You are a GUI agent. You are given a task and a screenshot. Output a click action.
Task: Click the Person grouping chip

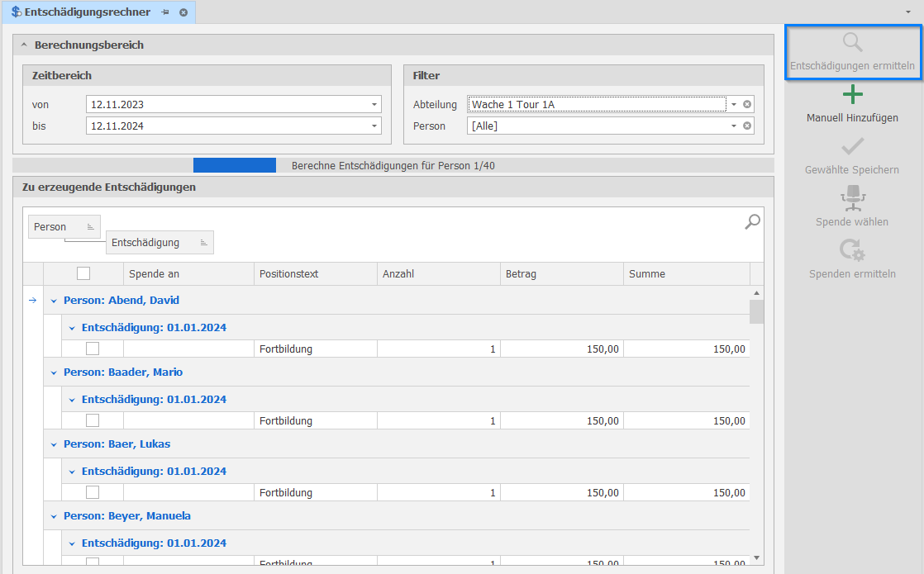(x=58, y=226)
